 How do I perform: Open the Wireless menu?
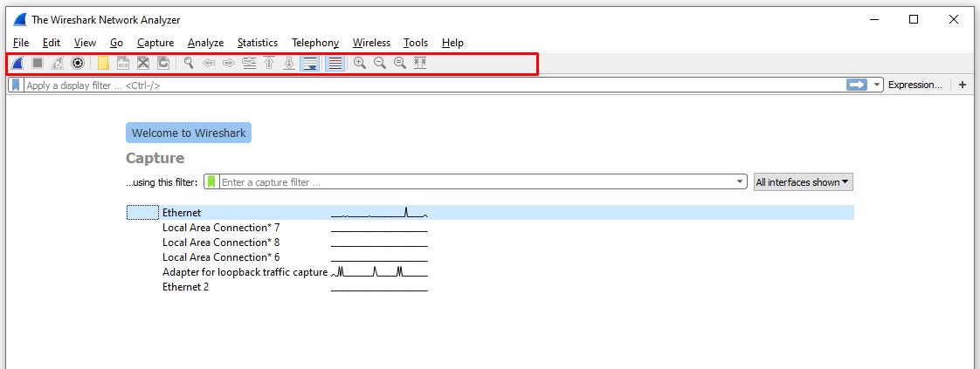point(371,43)
